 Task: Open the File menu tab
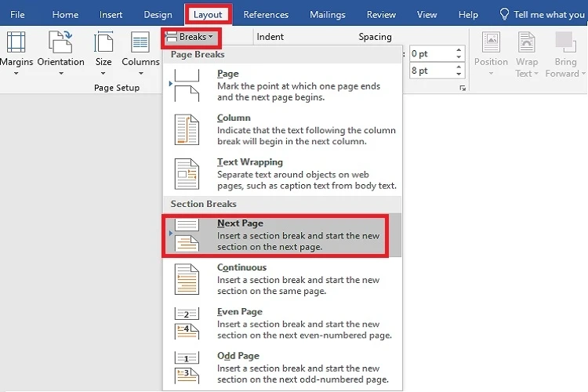pos(17,14)
